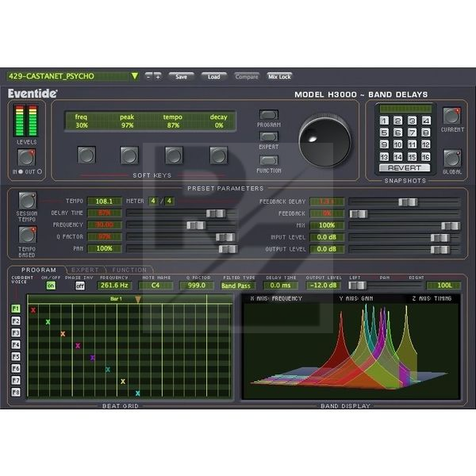Click the Feedback slider handle
476x476 pixels.
[x=359, y=214]
